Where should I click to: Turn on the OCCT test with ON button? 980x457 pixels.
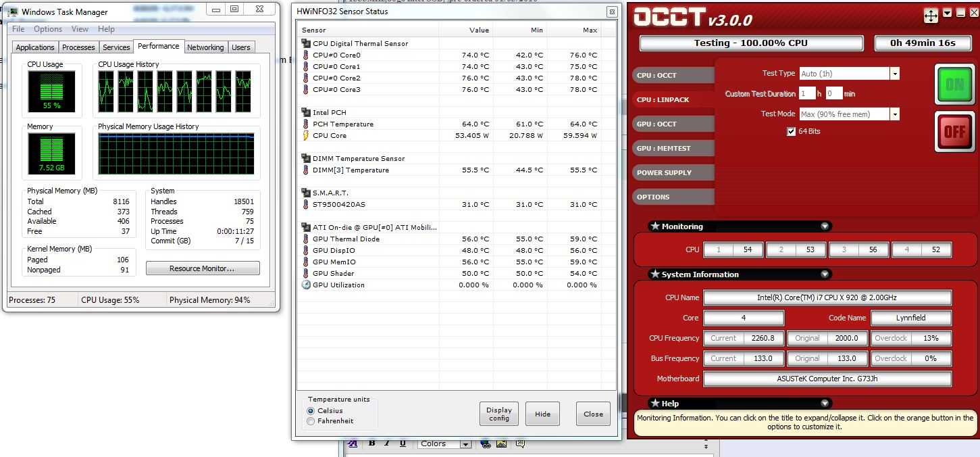pyautogui.click(x=954, y=85)
